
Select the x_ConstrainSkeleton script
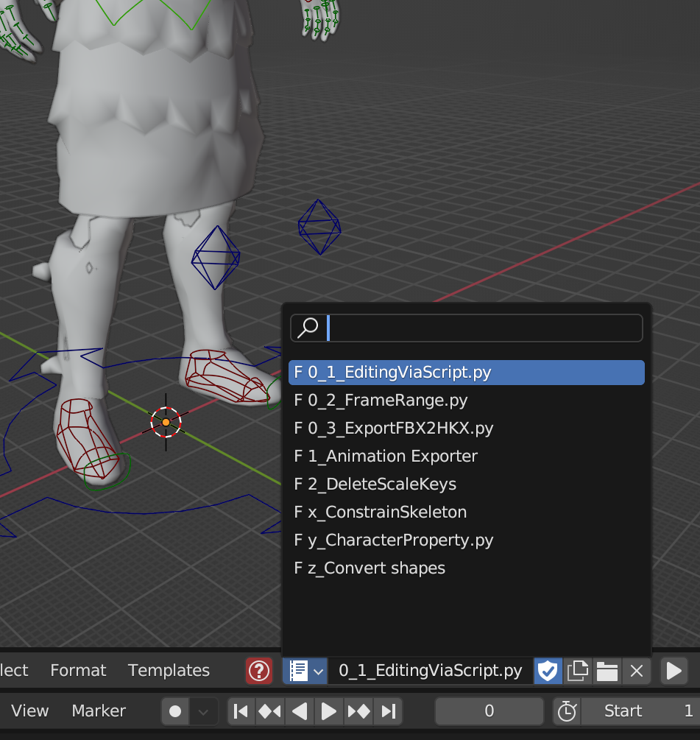pyautogui.click(x=381, y=512)
